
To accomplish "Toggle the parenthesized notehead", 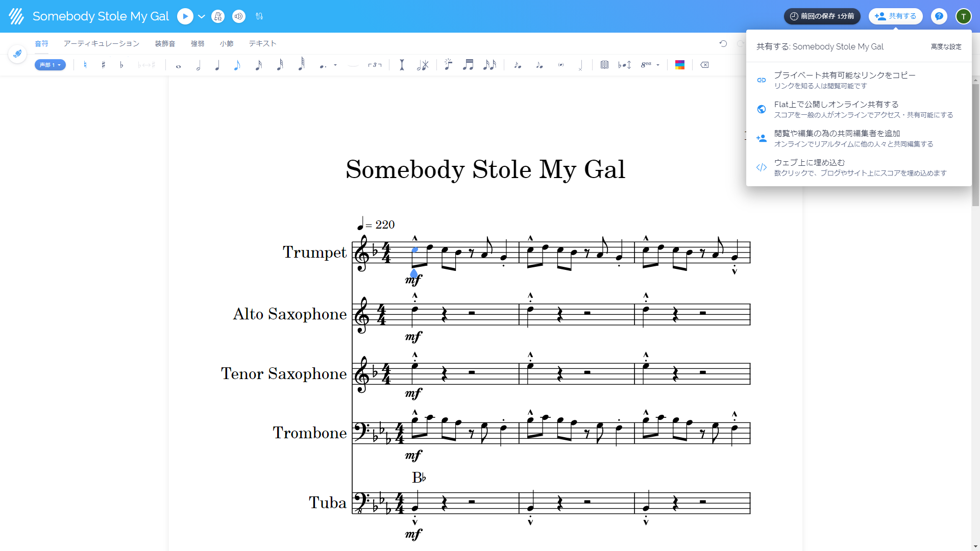I will pyautogui.click(x=561, y=65).
